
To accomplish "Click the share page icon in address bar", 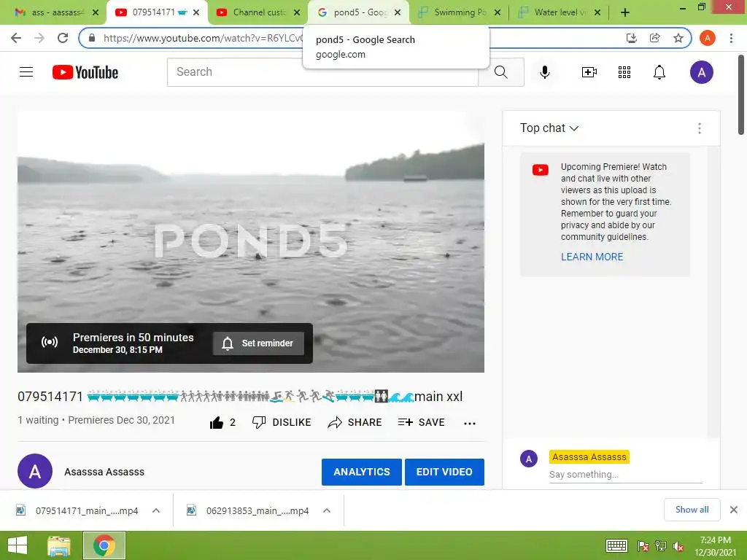I will point(654,38).
